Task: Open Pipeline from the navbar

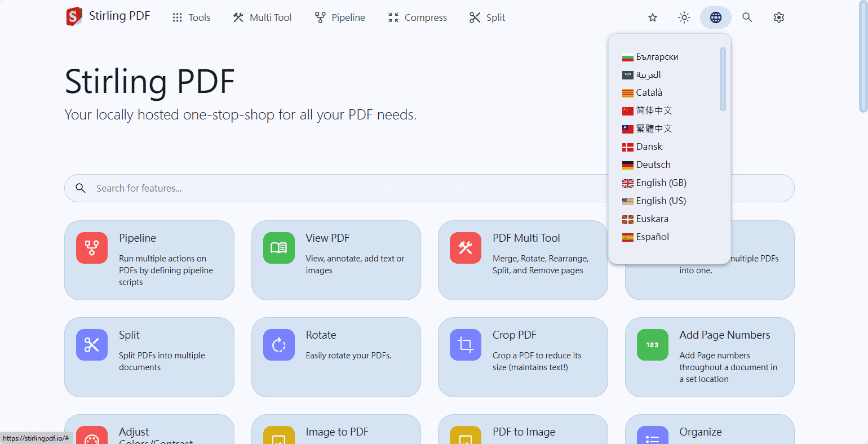Action: point(340,17)
